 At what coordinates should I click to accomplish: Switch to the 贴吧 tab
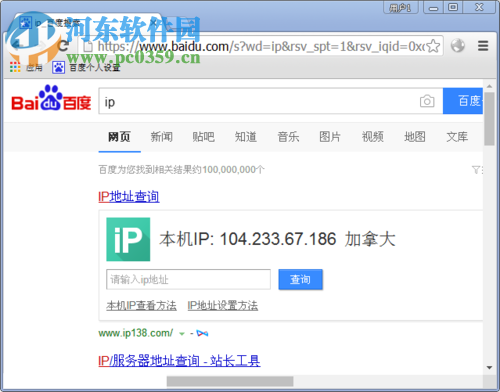point(204,137)
